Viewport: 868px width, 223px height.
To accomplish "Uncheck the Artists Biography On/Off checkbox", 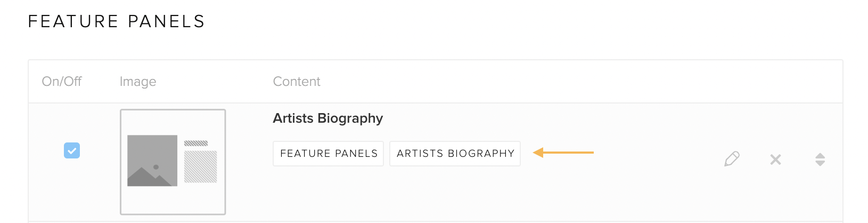I will pos(72,150).
